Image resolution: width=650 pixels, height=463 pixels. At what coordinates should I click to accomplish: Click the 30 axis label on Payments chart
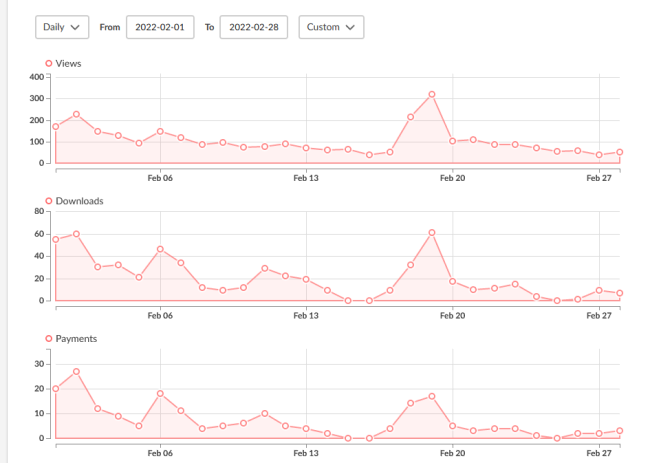39,364
